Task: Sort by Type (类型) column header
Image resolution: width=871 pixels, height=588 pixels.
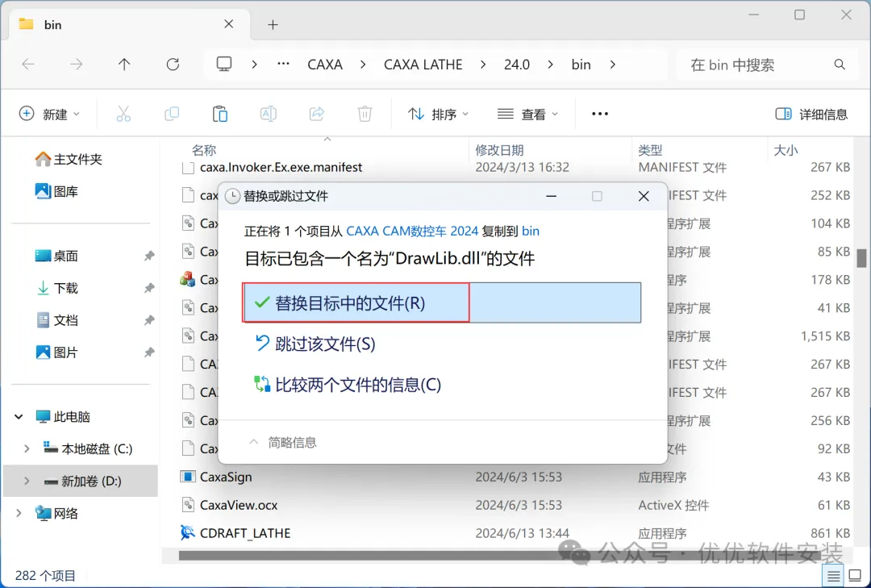Action: 650,150
